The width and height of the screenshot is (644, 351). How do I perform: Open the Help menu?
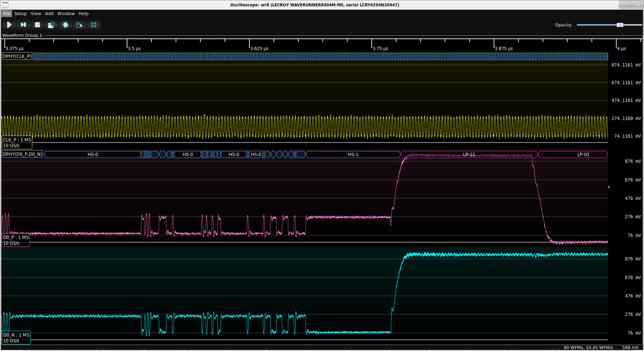click(84, 14)
